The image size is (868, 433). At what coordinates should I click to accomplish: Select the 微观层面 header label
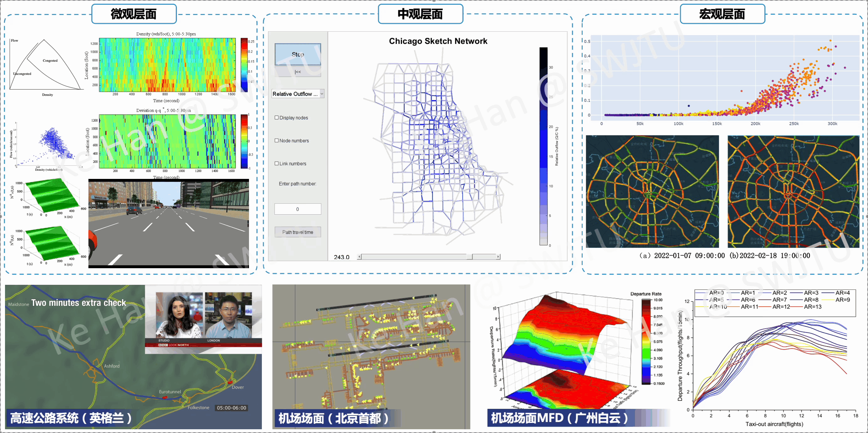[134, 14]
